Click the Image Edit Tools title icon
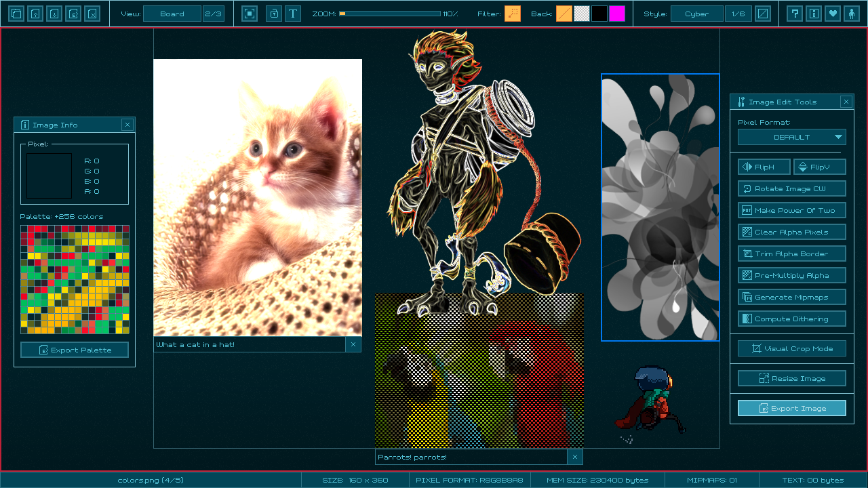Image resolution: width=868 pixels, height=488 pixels. click(x=741, y=102)
